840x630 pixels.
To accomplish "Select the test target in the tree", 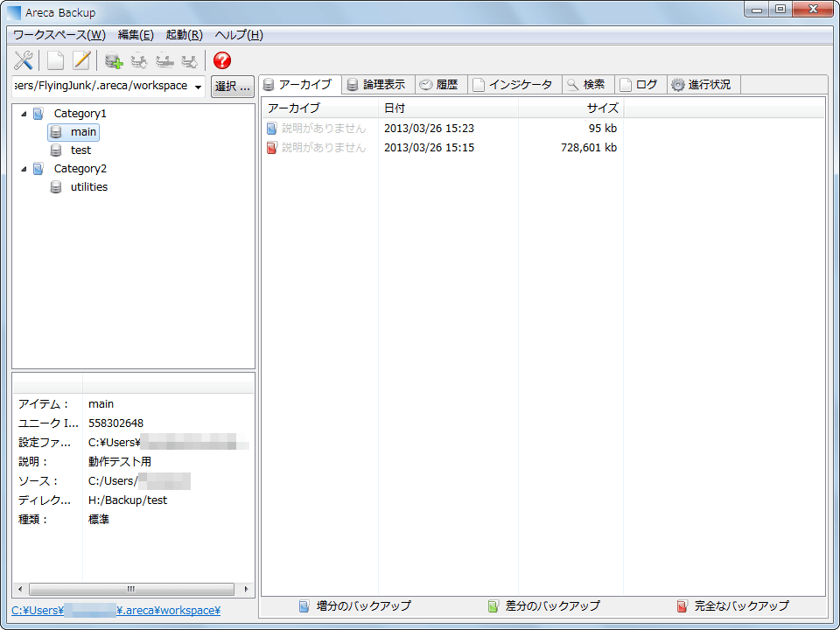I will (80, 150).
